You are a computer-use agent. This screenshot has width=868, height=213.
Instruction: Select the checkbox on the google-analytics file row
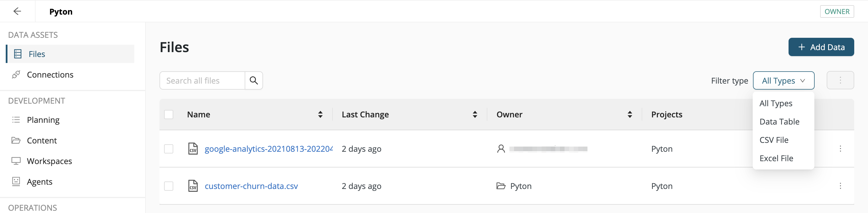[x=169, y=148]
